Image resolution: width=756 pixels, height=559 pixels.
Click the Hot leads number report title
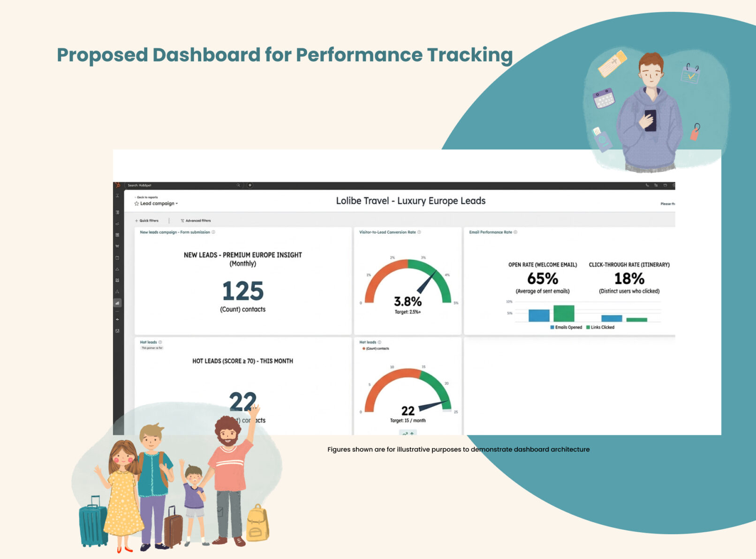pos(148,342)
